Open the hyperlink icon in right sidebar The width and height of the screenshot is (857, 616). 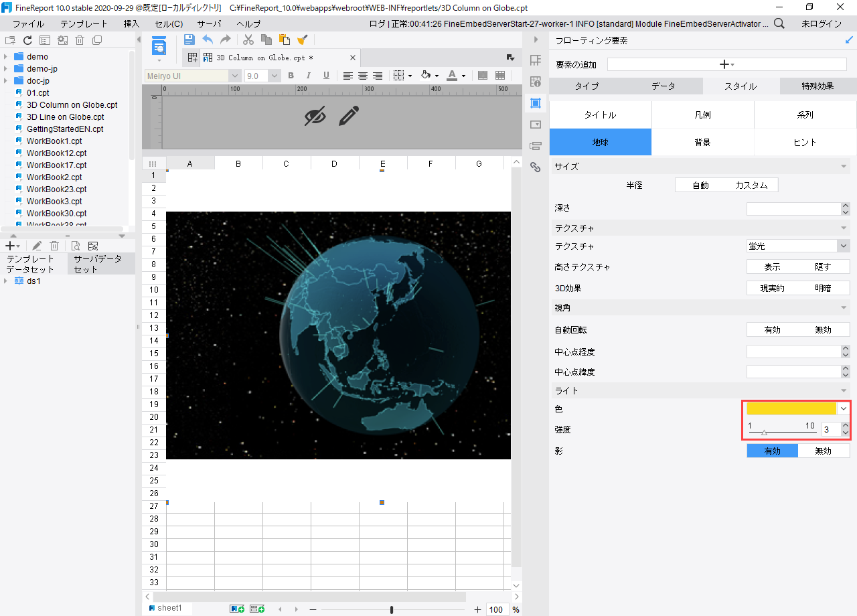[536, 167]
